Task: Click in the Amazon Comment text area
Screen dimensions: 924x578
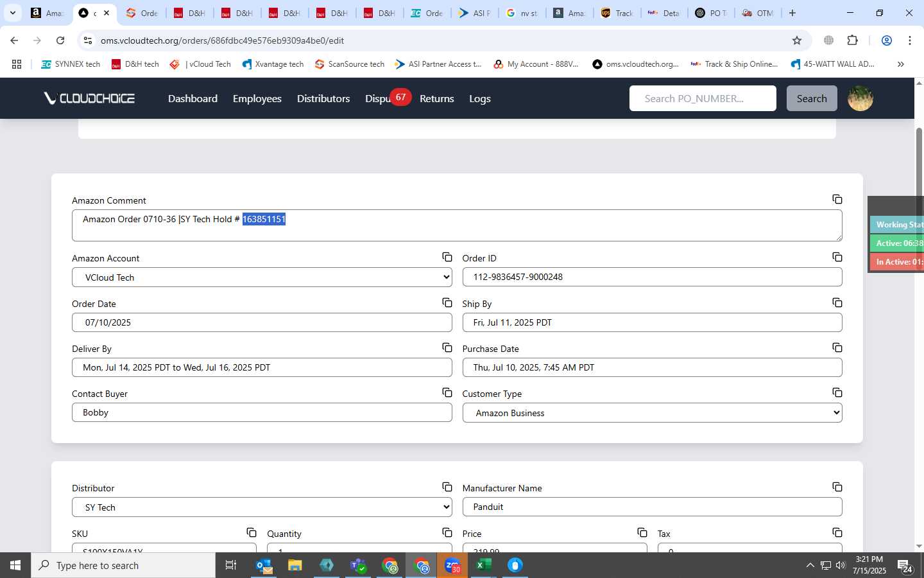Action: (x=457, y=225)
